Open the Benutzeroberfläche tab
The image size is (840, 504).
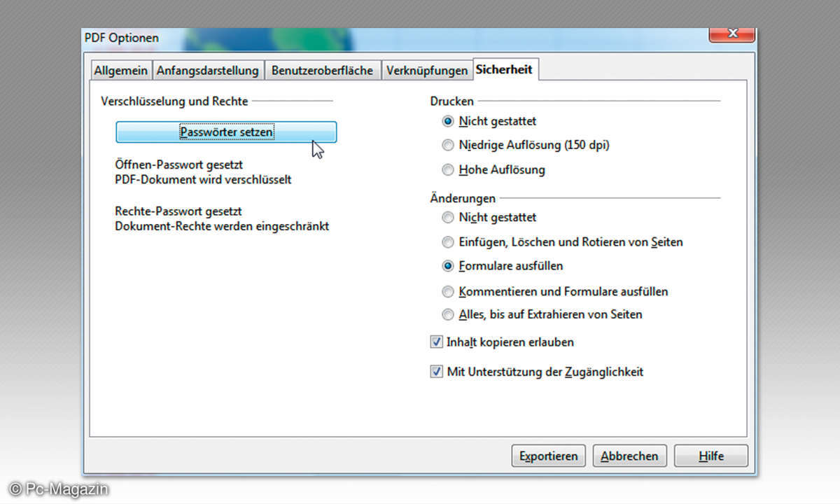(x=322, y=71)
